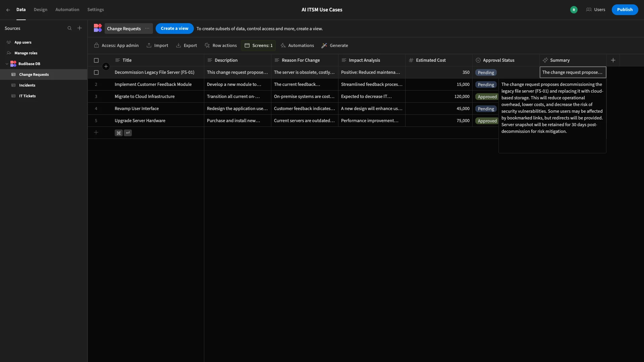Click title cell 'Migrate to Cloud Infrastructure'
Image resolution: width=644 pixels, height=362 pixels.
158,97
